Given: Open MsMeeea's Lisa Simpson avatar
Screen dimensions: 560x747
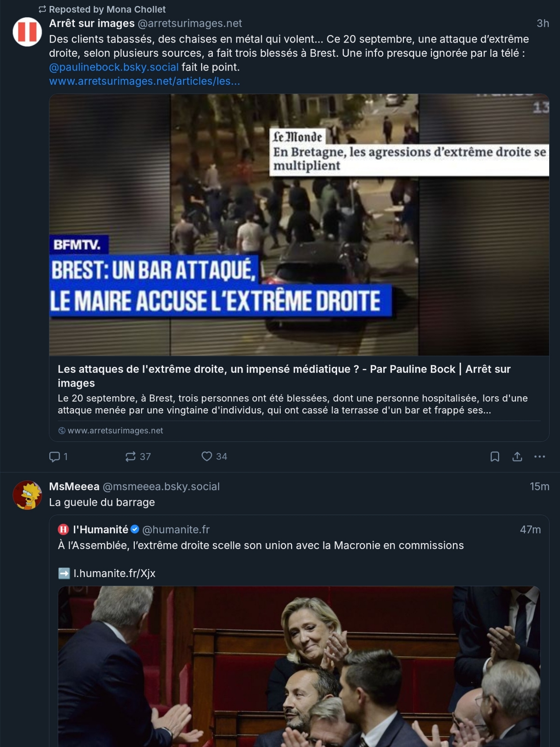Looking at the screenshot, I should 27,495.
